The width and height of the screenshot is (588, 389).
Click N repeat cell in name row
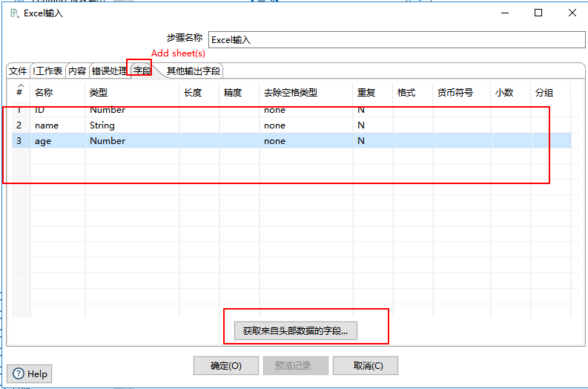[x=373, y=125]
